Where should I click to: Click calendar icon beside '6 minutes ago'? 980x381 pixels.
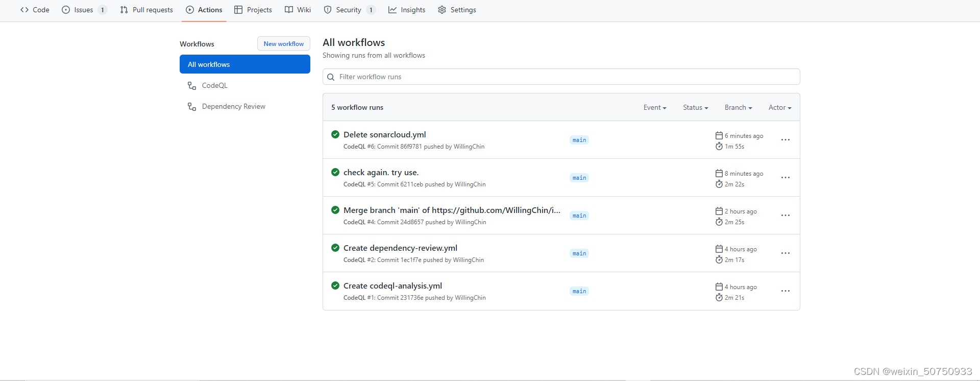719,135
